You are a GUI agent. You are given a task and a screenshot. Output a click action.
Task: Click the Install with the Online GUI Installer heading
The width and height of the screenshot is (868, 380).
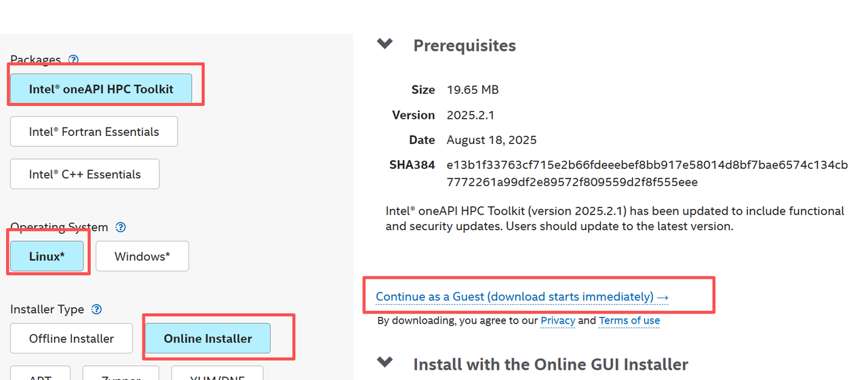pos(550,364)
